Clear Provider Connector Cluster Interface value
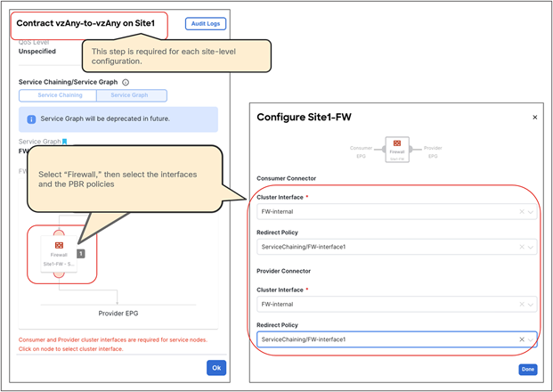Viewport: 553px width, 392px height. [522, 304]
